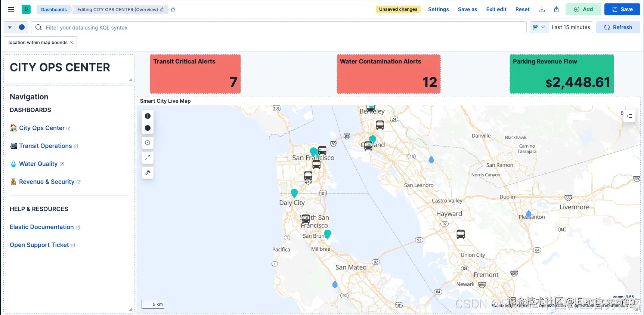Viewport: 644px width, 315px height.
Task: Click the bus marker at South San Francisco
Action: coord(306,219)
